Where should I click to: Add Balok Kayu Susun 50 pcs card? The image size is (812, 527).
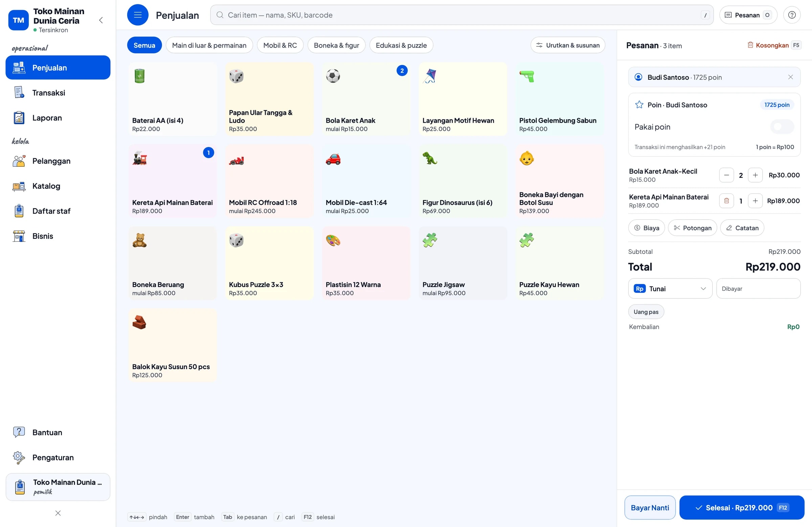tap(173, 345)
